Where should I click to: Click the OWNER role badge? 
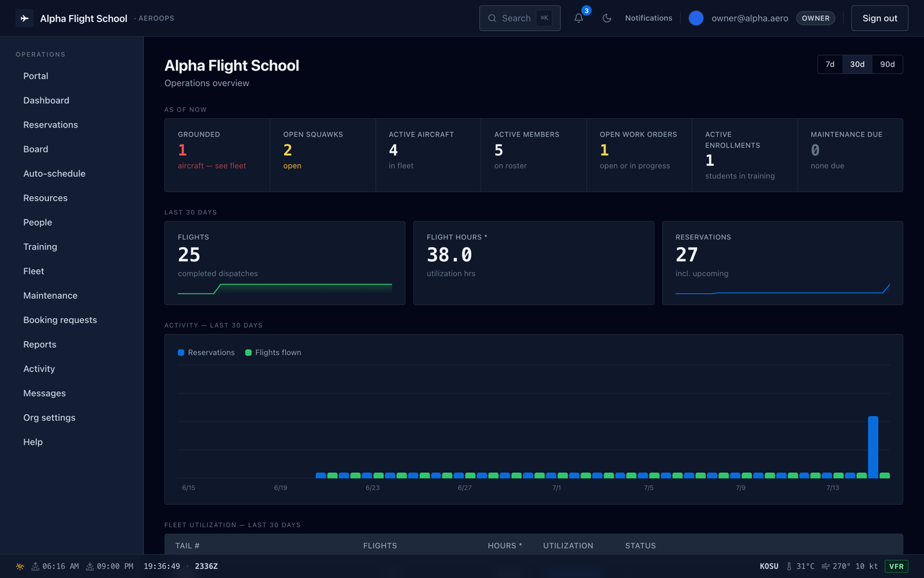pyautogui.click(x=815, y=18)
